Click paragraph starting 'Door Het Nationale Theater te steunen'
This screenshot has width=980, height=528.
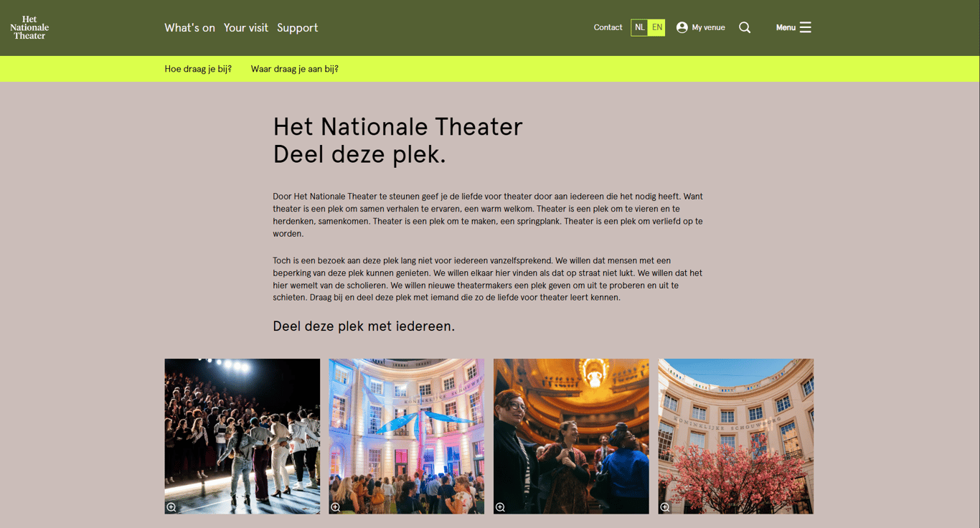488,214
